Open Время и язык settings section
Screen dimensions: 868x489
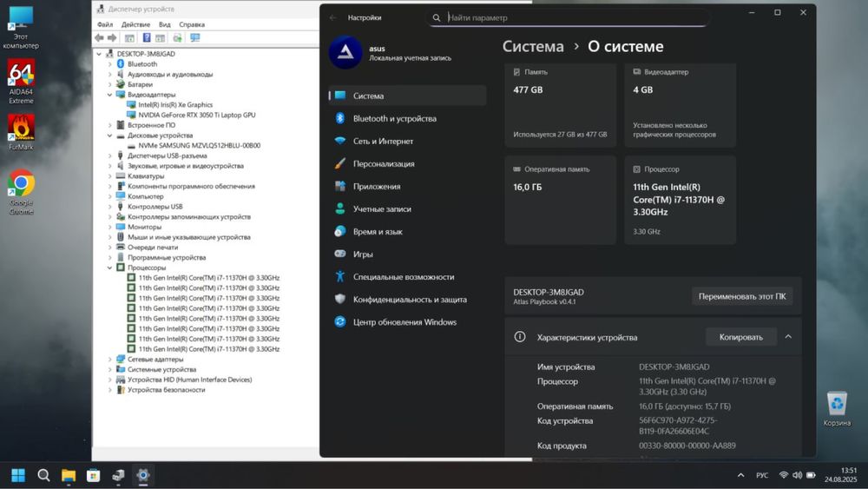point(407,232)
